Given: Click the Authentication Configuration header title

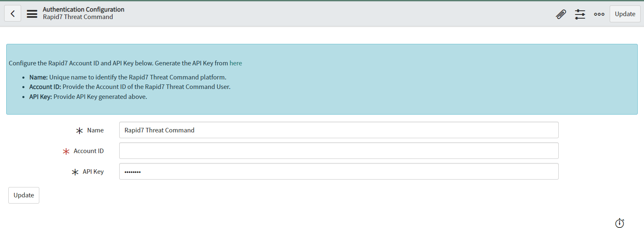Looking at the screenshot, I should tap(83, 10).
